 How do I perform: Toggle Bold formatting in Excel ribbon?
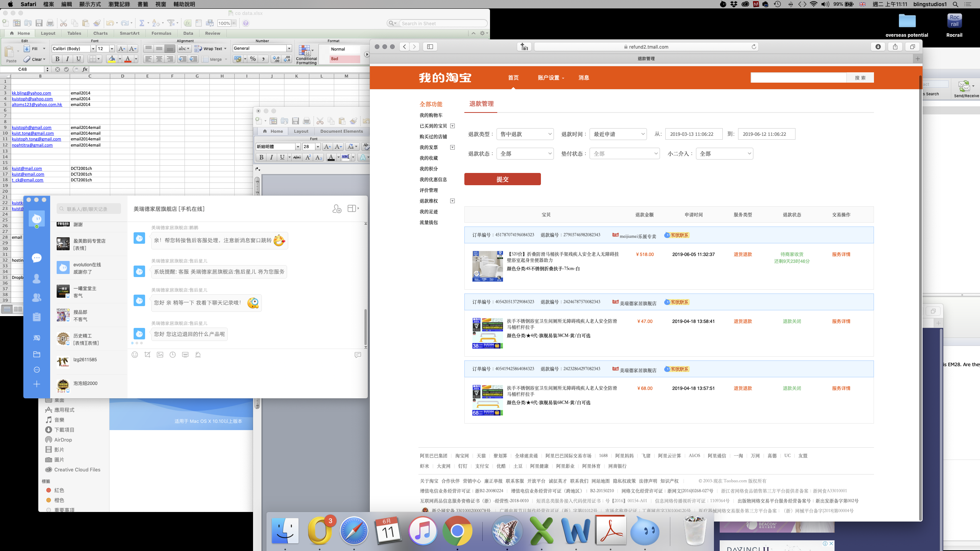point(57,59)
